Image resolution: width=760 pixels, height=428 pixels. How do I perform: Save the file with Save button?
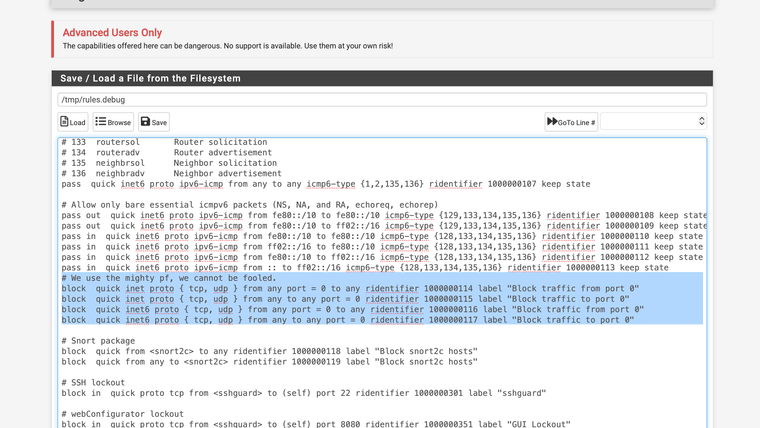pos(154,122)
